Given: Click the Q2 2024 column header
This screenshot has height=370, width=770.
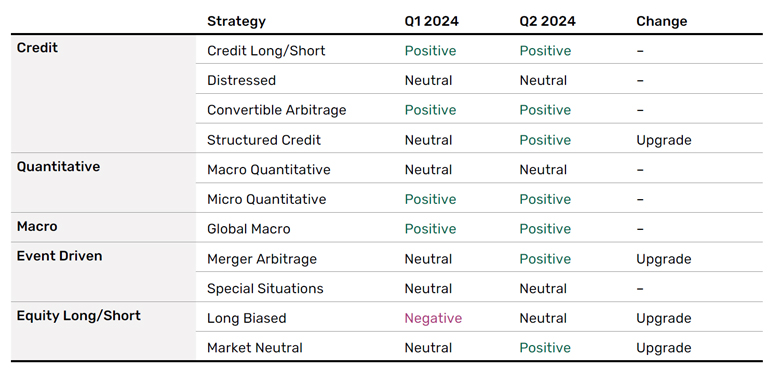Looking at the screenshot, I should 548,22.
